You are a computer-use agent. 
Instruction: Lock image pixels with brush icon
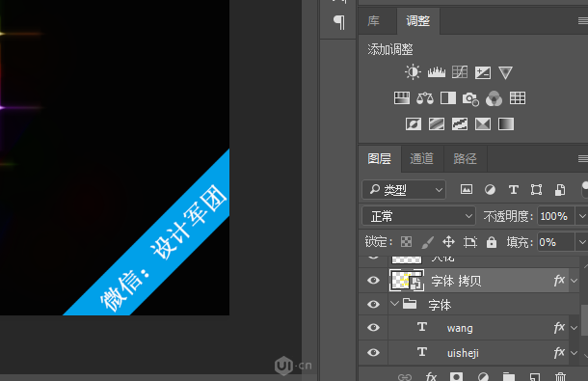427,242
